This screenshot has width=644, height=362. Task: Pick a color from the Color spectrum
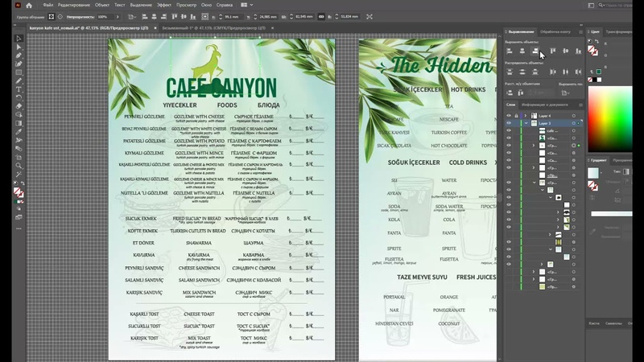(610, 119)
